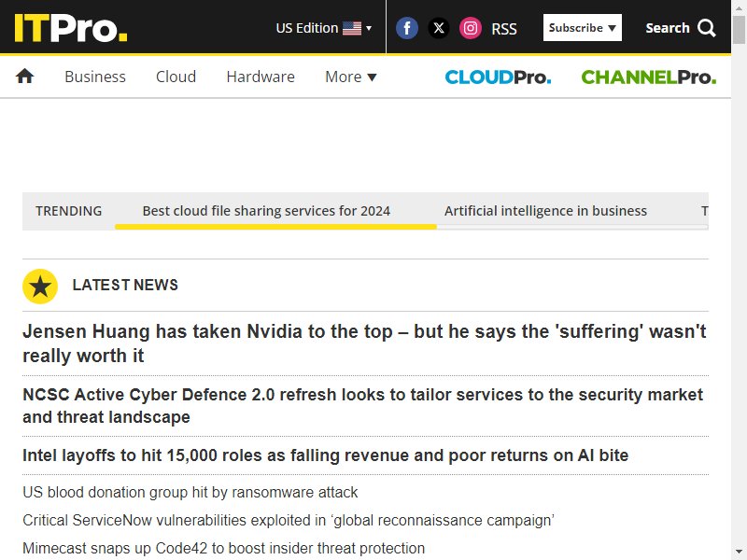Open the Cloud section
This screenshot has height=560, width=747.
(176, 77)
